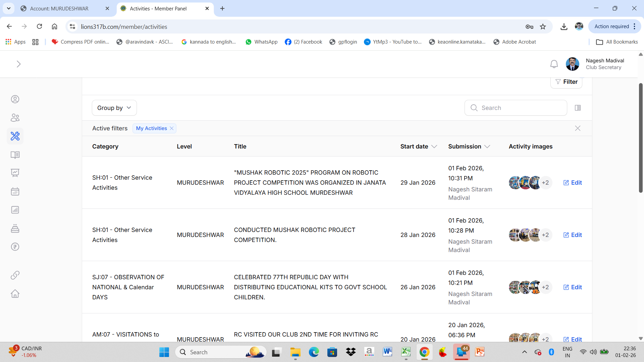Screen dimensions: 644x362
Task: Edit the MUSHAK ROBOTIC 2025 activity entry
Action: tap(572, 183)
